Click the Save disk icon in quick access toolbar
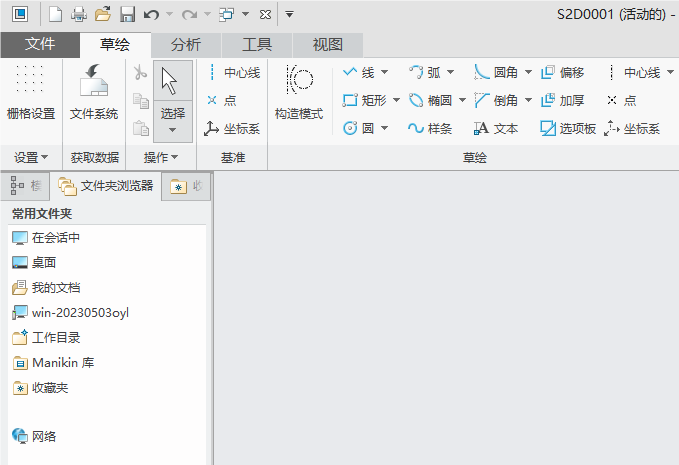 pos(127,14)
